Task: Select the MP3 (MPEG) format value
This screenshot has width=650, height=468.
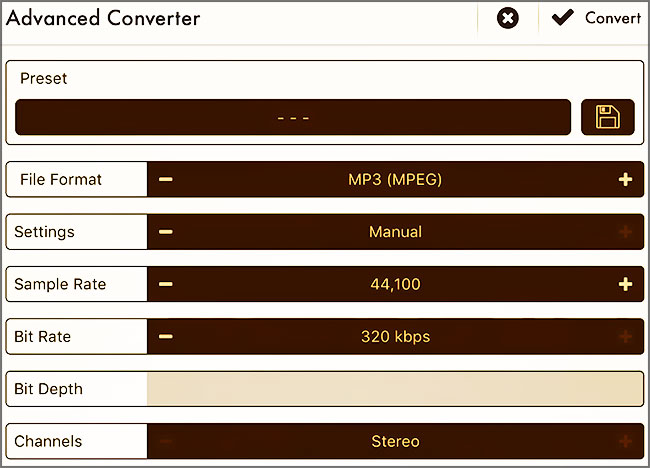Action: point(395,179)
